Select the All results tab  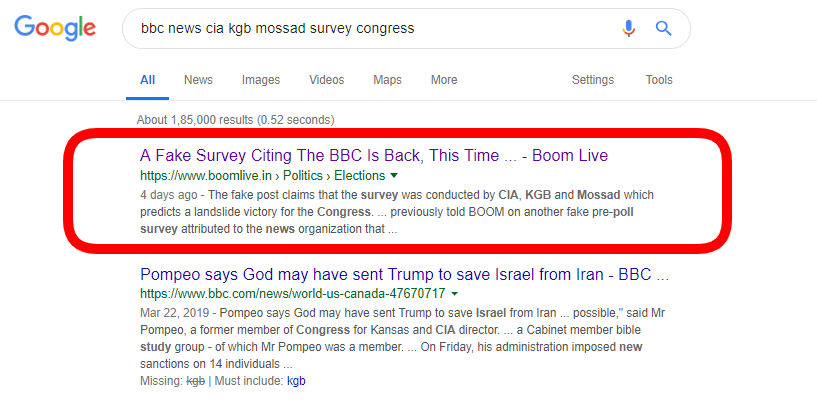coord(147,80)
